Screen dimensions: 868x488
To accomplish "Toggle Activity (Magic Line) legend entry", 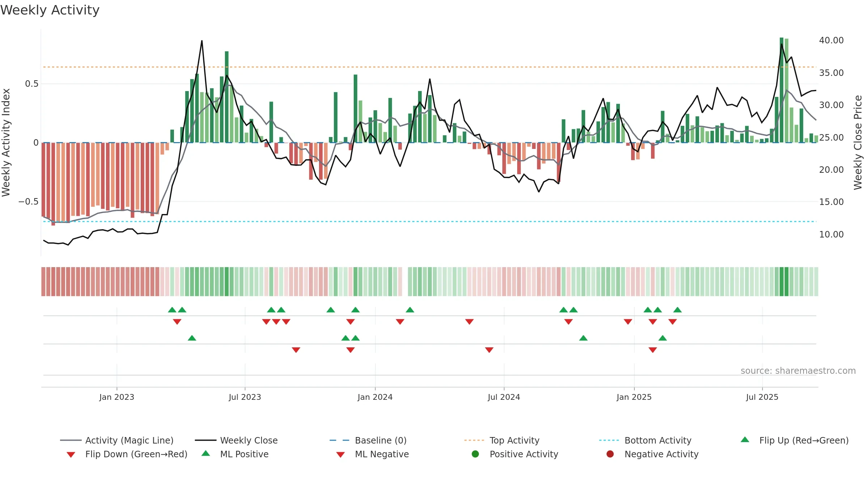I will pos(117,440).
